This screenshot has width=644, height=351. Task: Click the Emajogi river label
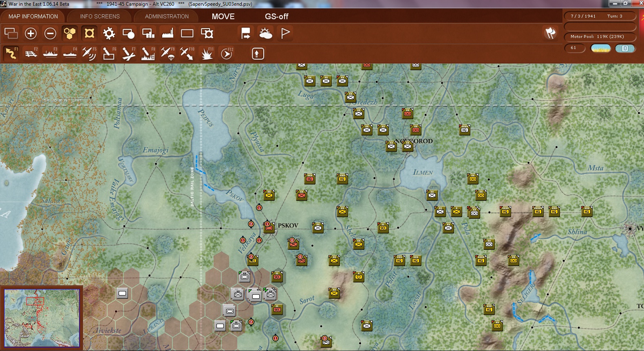(155, 150)
